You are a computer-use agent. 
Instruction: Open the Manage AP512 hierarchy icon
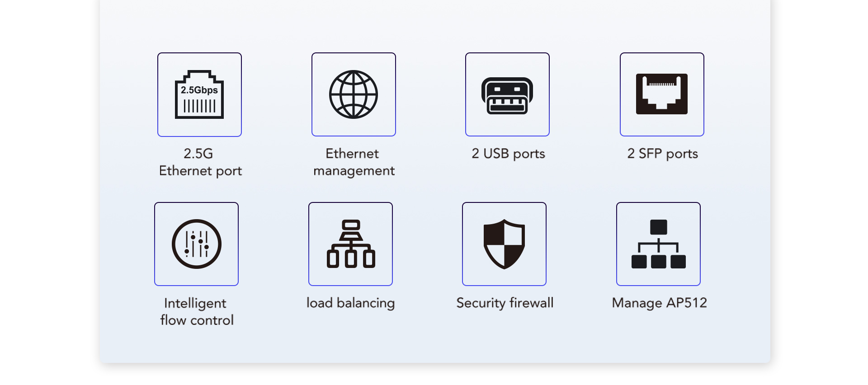(658, 244)
